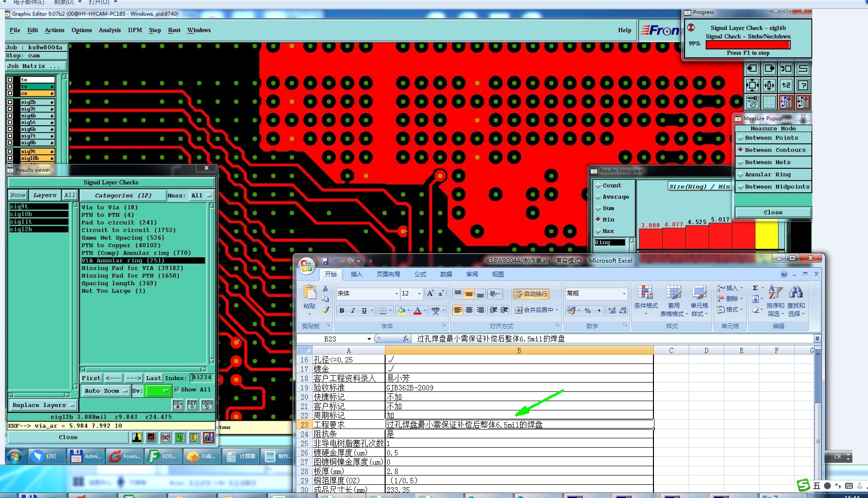This screenshot has width=868, height=498.
Task: Toggle the Show All checkbox
Action: (x=177, y=390)
